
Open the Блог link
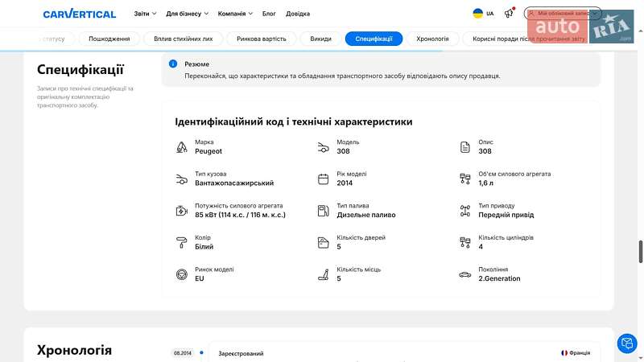[269, 14]
